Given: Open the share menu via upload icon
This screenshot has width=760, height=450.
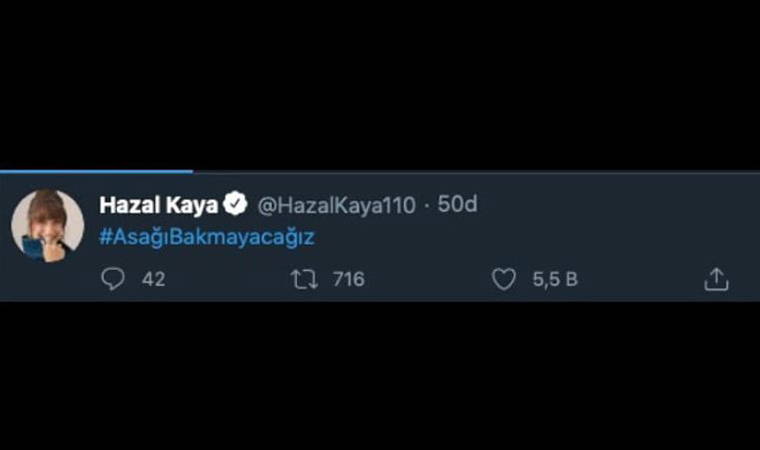Looking at the screenshot, I should click(716, 280).
